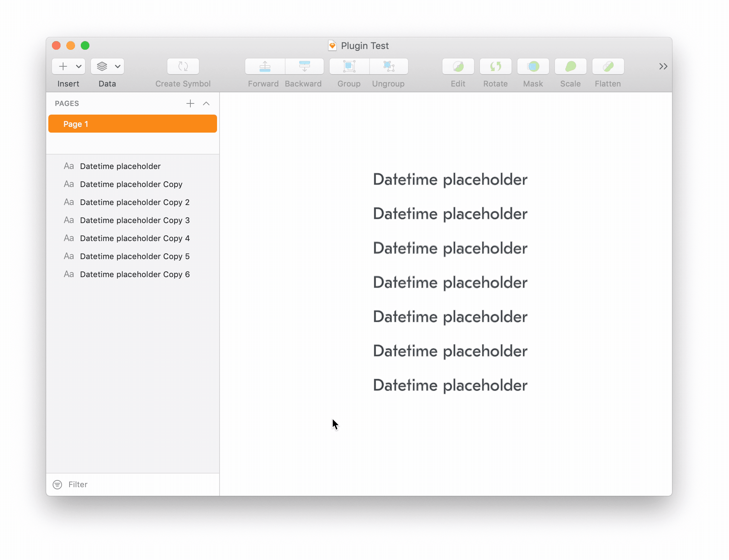This screenshot has width=729, height=560.
Task: Click the Scale tool icon
Action: point(570,66)
